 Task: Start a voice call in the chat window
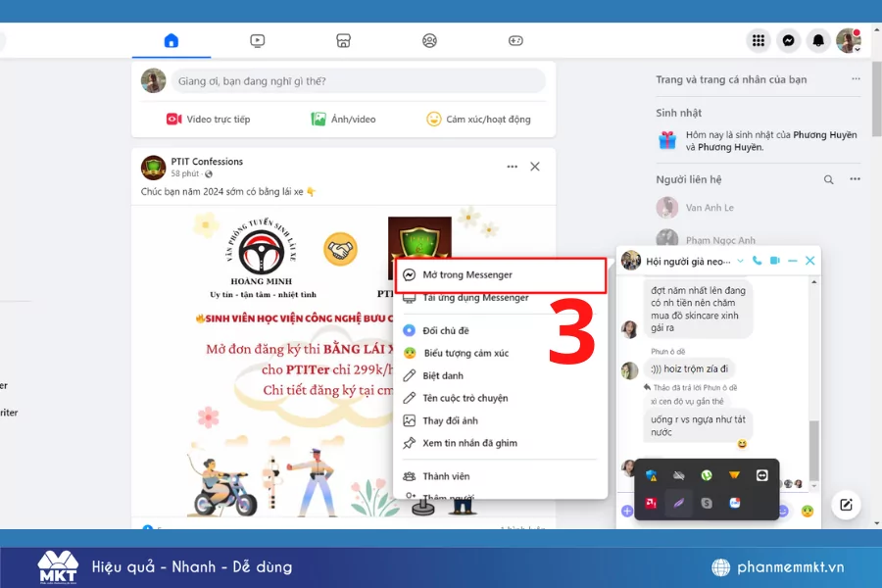tap(756, 260)
